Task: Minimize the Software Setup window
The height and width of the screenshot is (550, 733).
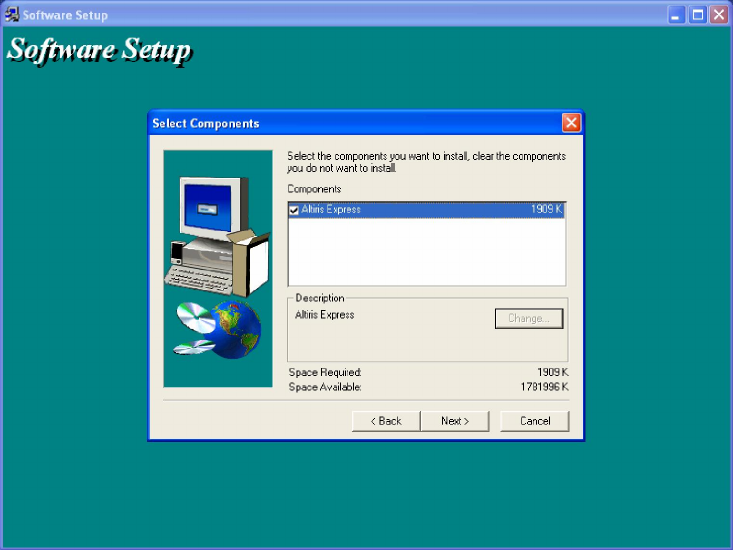Action: click(676, 15)
